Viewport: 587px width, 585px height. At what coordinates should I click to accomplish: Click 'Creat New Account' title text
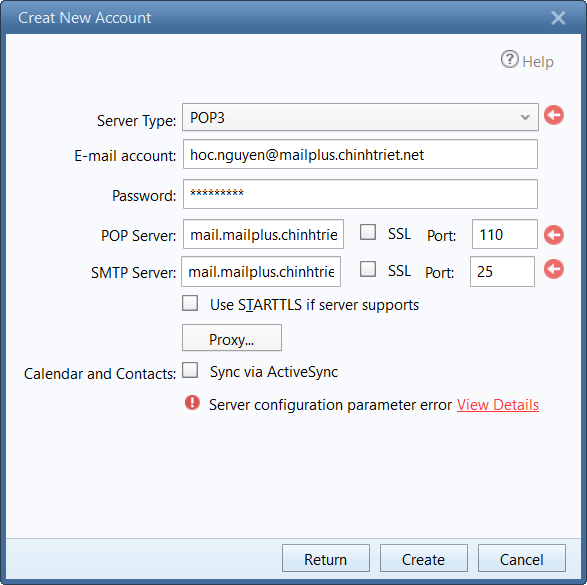point(85,18)
